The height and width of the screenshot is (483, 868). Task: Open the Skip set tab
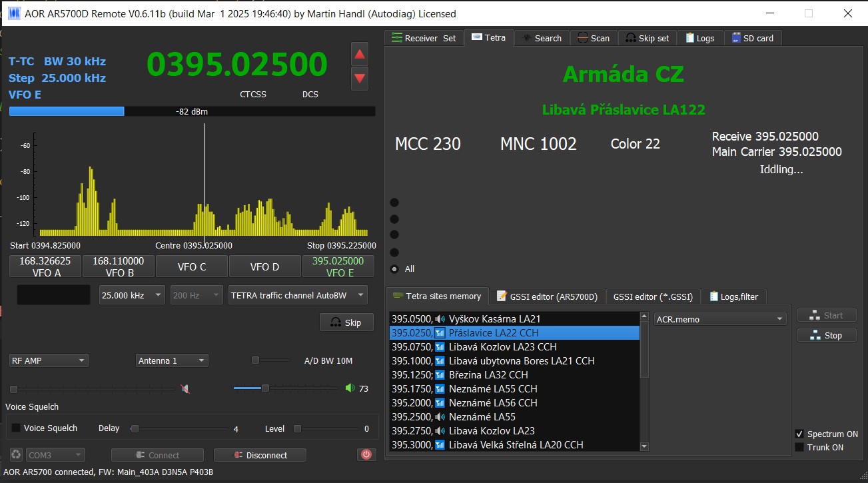point(648,38)
